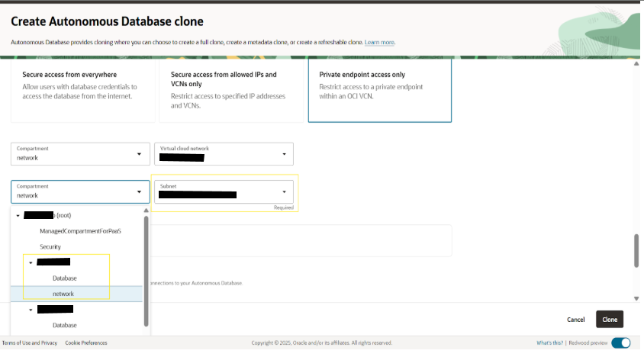Click the main page scrollbar thumb
The image size is (644, 357).
tap(636, 251)
